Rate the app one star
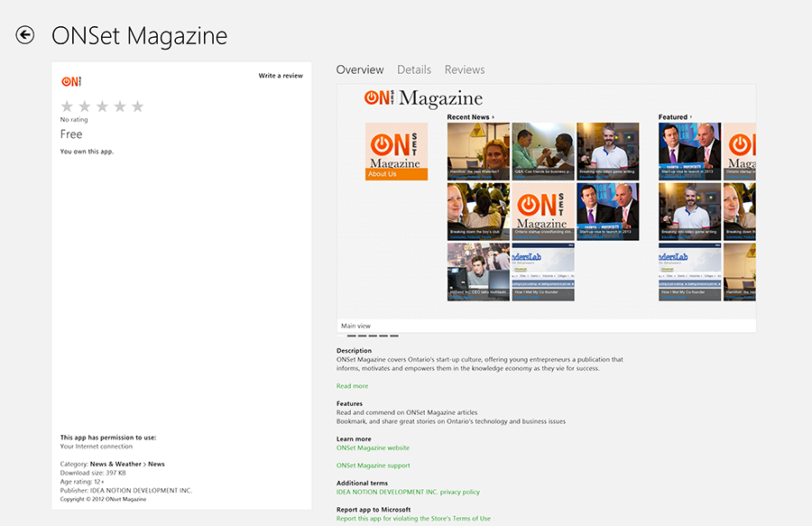Viewport: 812px width, 526px height. (67, 106)
